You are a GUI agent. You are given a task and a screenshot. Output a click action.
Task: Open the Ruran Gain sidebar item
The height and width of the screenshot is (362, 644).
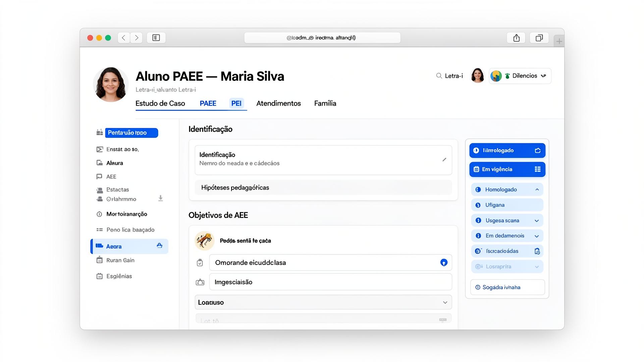click(x=120, y=260)
